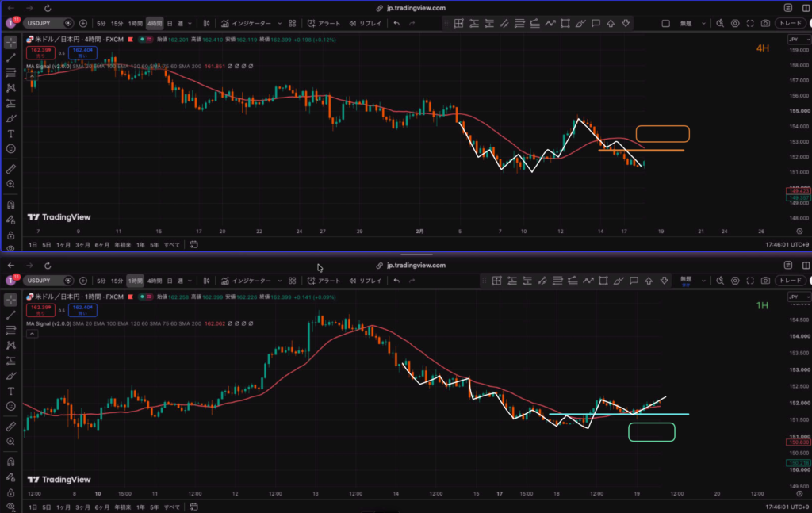Image resolution: width=812 pixels, height=513 pixels.
Task: Hide all drawings with the eye icon in the top window
Action: coord(11,248)
